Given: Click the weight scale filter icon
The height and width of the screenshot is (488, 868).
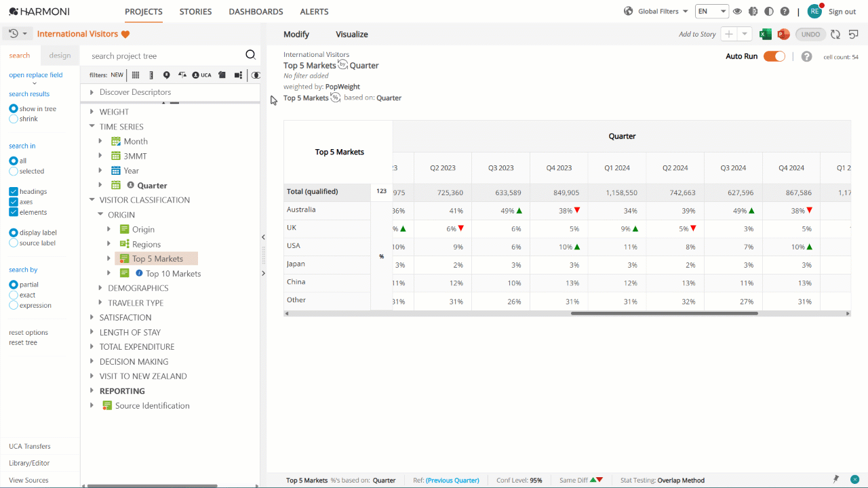Looking at the screenshot, I should 182,75.
